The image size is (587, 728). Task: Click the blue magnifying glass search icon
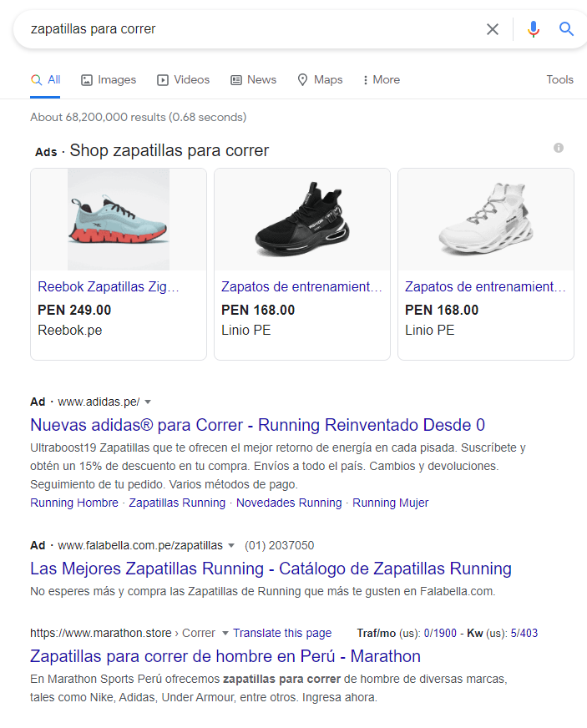tap(567, 29)
